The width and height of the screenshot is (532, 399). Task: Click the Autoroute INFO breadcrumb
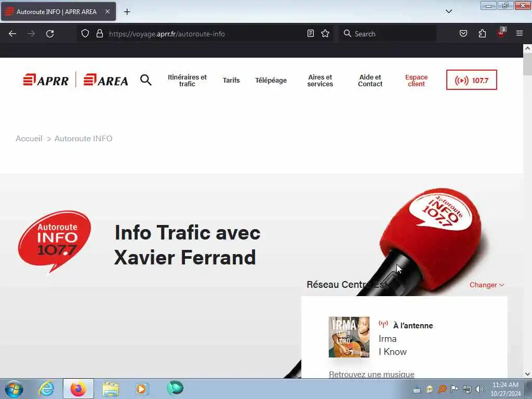pyautogui.click(x=84, y=139)
